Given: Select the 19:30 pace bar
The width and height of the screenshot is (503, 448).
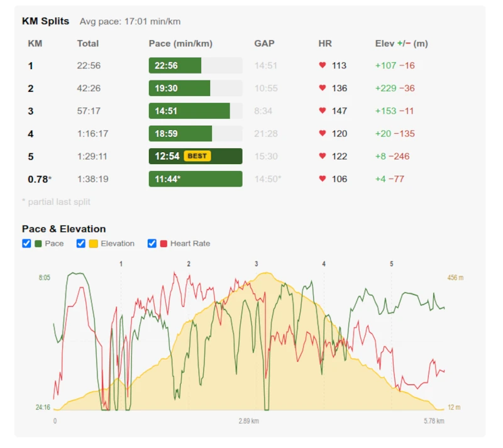Looking at the screenshot, I should coord(196,88).
